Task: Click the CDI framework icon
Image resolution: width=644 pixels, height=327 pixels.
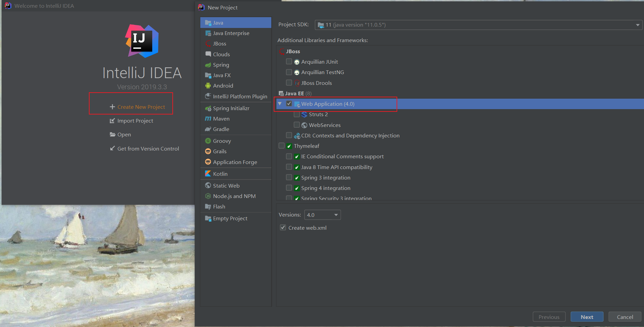Action: [x=297, y=136]
